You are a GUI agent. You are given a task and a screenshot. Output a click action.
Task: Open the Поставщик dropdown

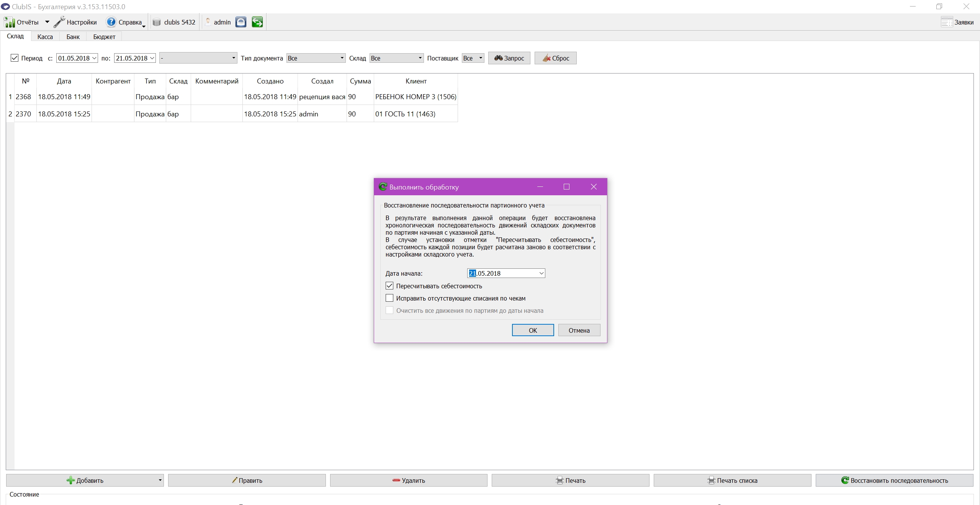pyautogui.click(x=473, y=58)
